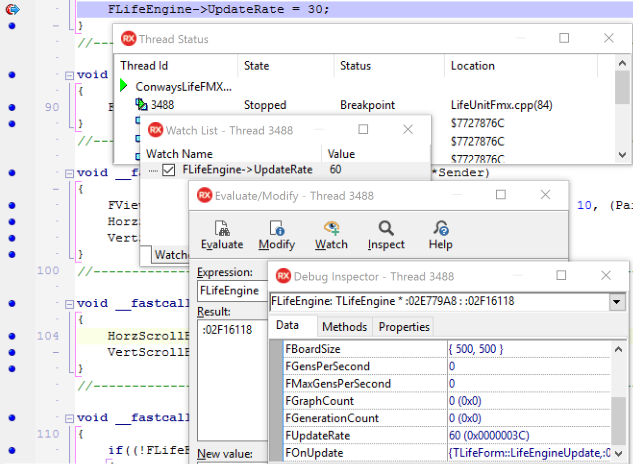This screenshot has width=633, height=464.
Task: Select the FOnUpdate field row
Action: 446,453
